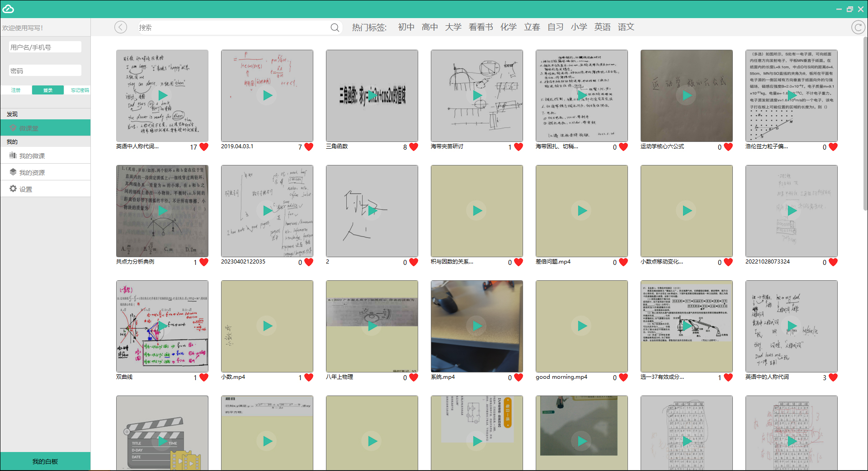Image resolution: width=868 pixels, height=471 pixels.
Task: Select the 高中 hot tag
Action: (x=430, y=27)
